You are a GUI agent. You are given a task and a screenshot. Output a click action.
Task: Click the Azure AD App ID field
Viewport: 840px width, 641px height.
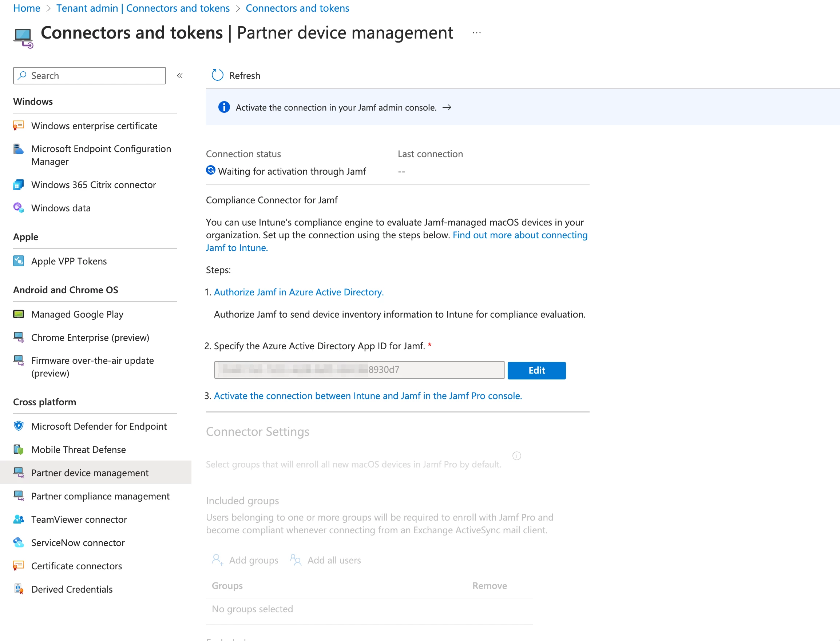(x=360, y=370)
